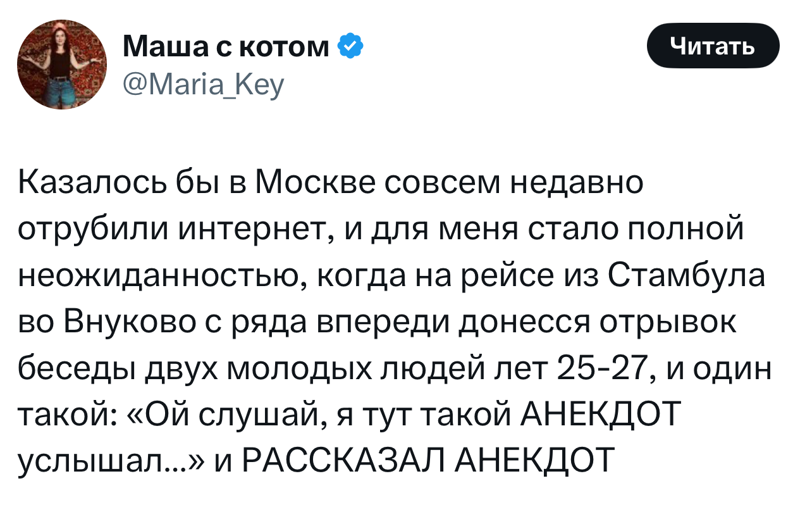Viewport: 812px width, 507px height.
Task: Click the blue verified badge
Action: pos(351,46)
